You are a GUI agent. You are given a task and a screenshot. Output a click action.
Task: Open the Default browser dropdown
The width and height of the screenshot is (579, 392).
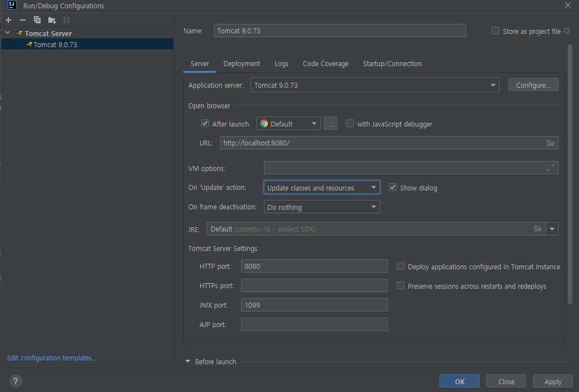click(x=288, y=124)
